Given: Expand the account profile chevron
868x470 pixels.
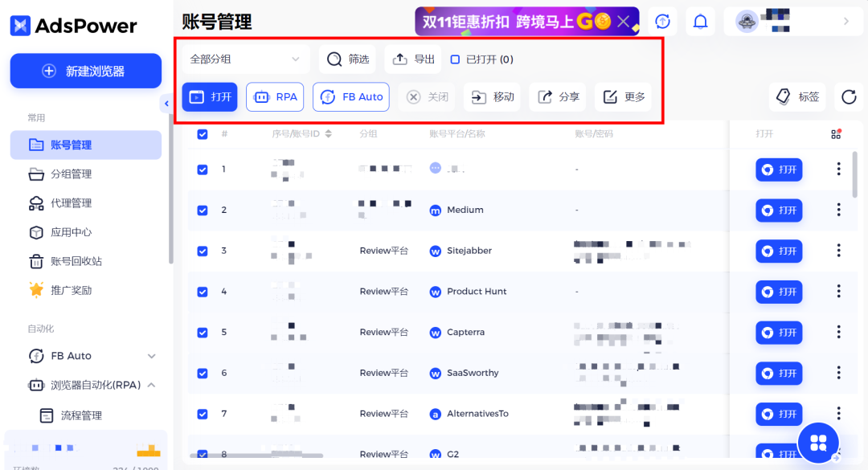Looking at the screenshot, I should coord(845,21).
